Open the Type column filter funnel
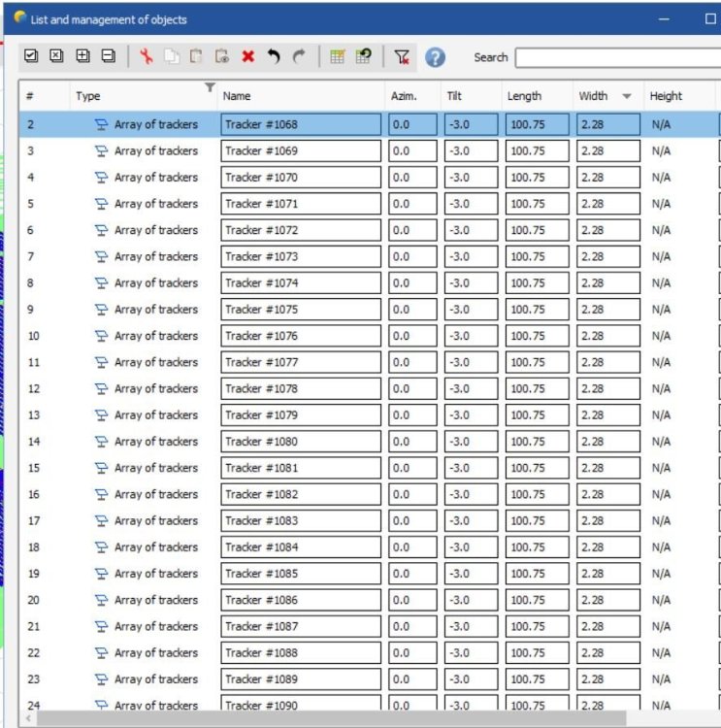721x728 pixels. (209, 88)
